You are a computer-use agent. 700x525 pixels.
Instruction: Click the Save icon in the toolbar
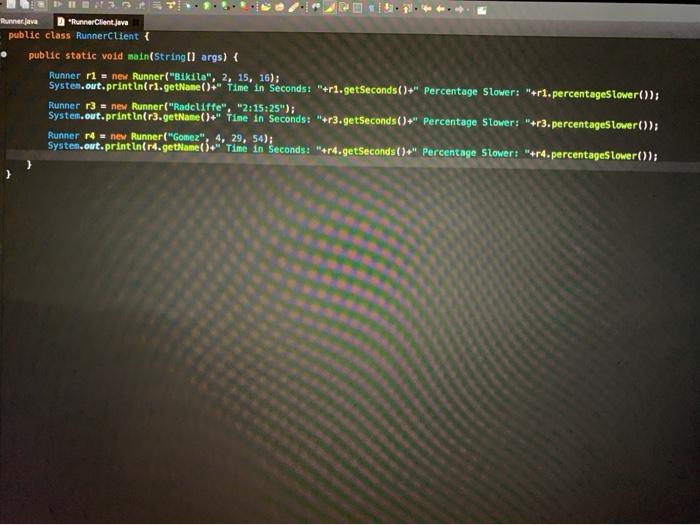coord(11,4)
